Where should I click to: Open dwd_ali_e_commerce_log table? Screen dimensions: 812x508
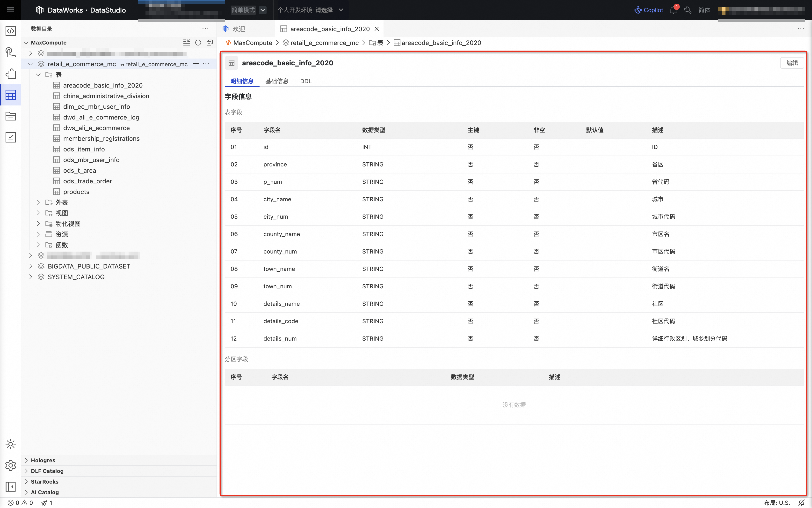click(x=101, y=117)
